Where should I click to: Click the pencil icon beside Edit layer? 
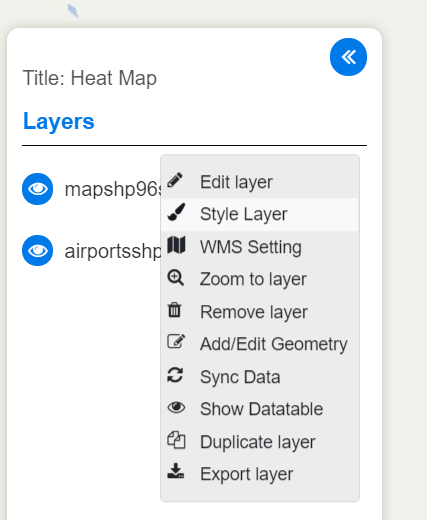(175, 180)
